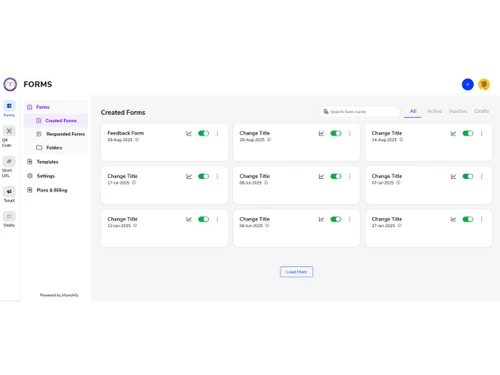Viewport: 500px width, 375px height.
Task: Open three-dot menu on 07-Jul-2025 form
Action: point(482,176)
